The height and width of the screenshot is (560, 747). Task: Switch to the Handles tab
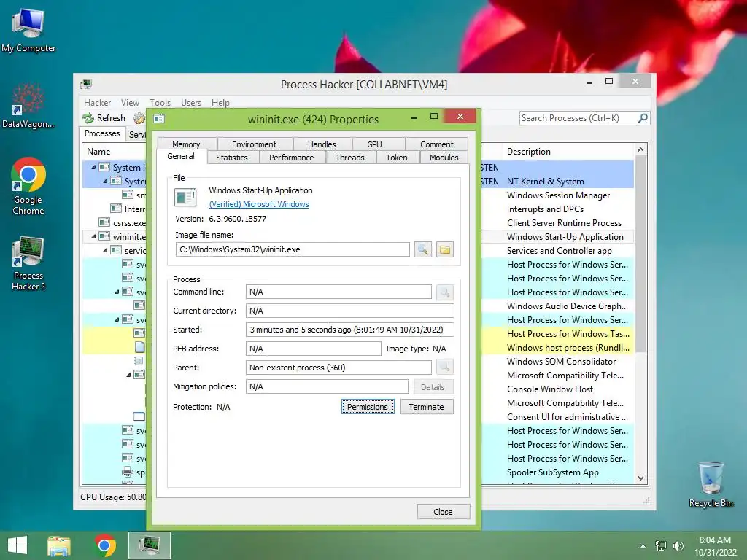[322, 144]
